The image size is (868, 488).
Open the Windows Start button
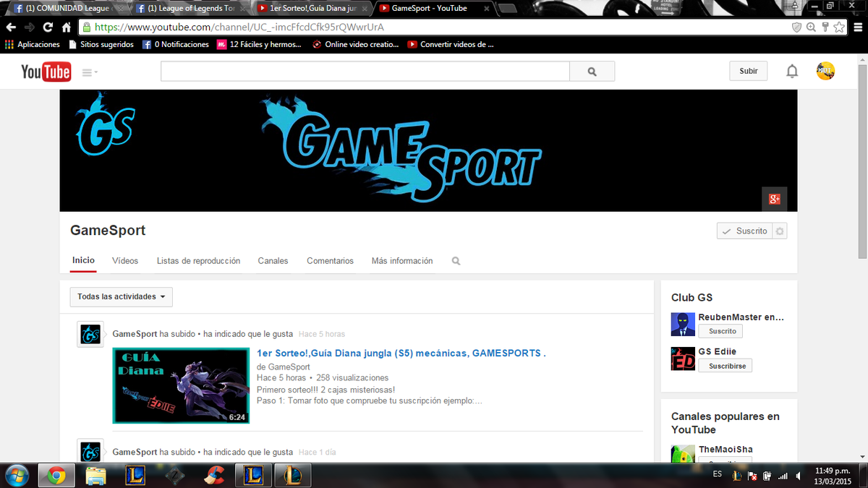(16, 475)
